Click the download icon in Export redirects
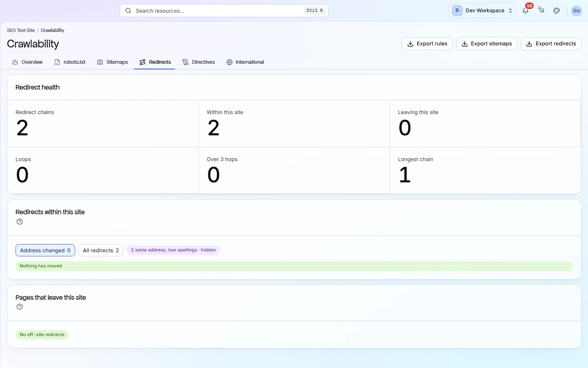 529,44
